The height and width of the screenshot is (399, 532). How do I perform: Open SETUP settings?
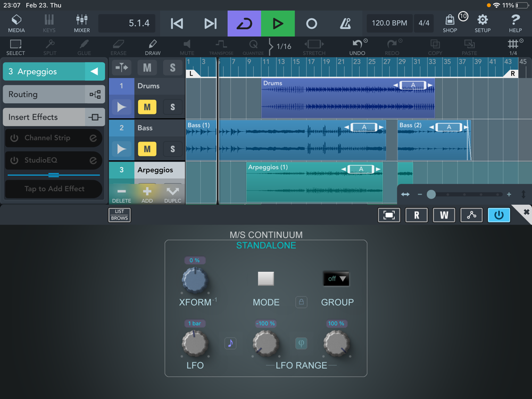pos(483,23)
